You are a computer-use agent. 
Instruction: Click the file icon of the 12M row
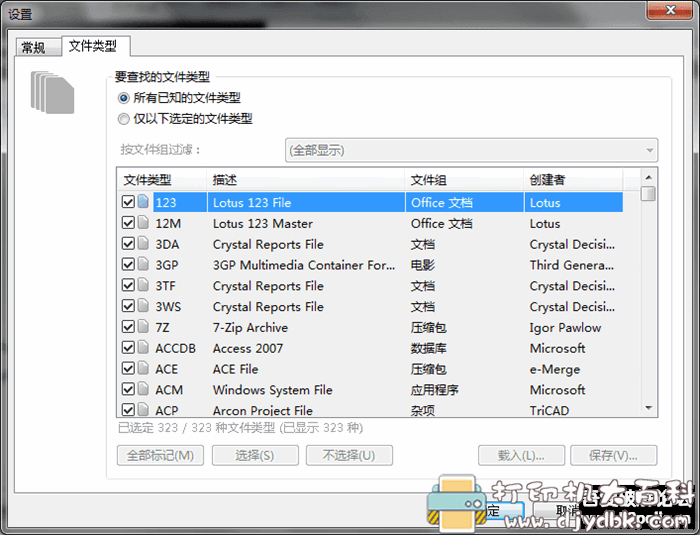tap(143, 222)
